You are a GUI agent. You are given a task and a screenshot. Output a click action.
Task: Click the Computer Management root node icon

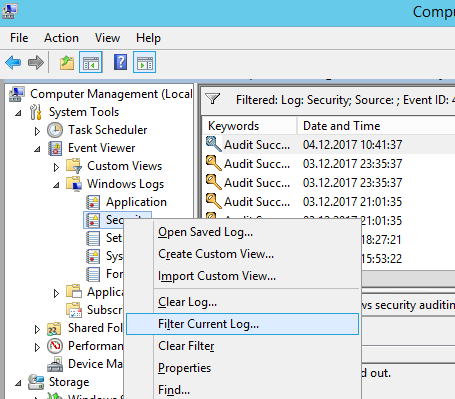(x=17, y=94)
